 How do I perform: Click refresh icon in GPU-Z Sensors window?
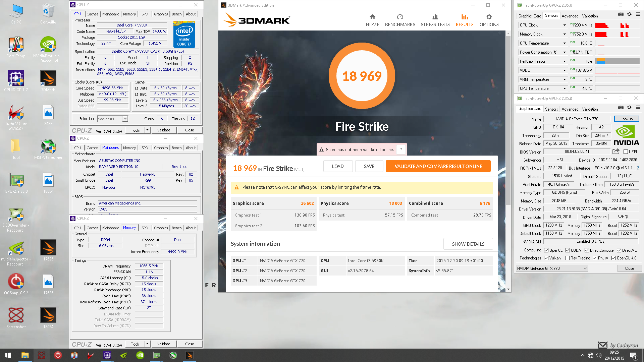click(629, 14)
